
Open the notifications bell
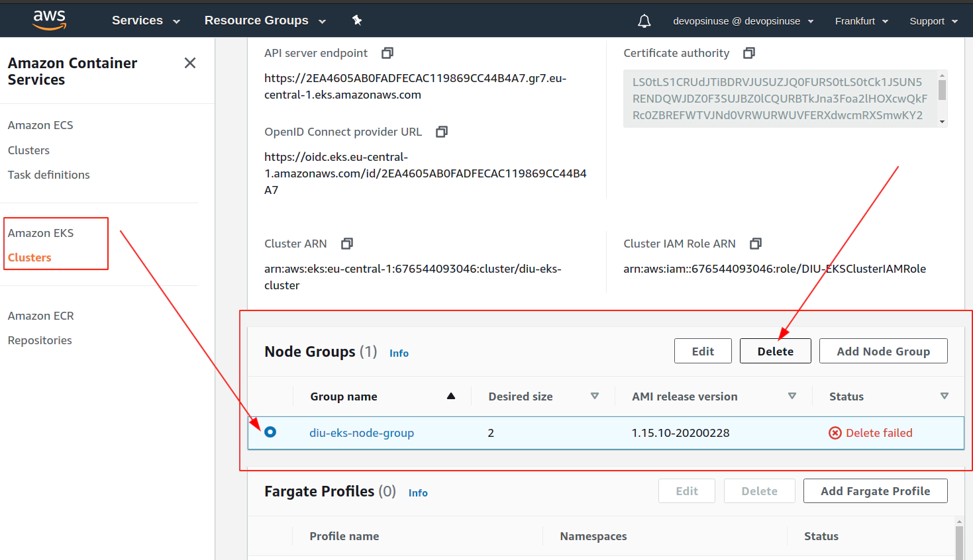(644, 21)
